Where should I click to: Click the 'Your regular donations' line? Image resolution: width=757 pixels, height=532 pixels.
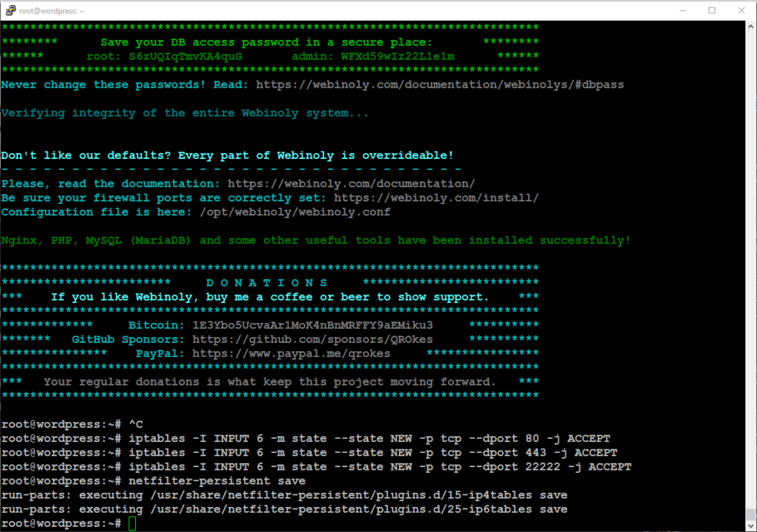coord(270,382)
